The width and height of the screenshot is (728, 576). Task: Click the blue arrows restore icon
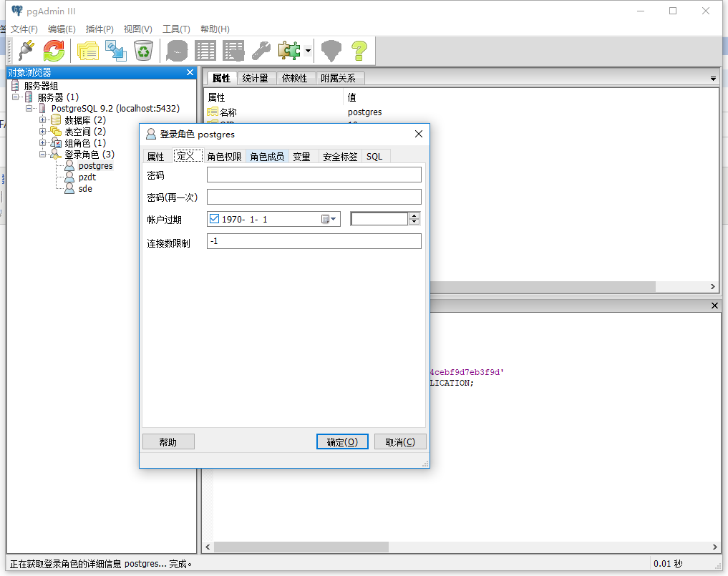click(x=115, y=51)
